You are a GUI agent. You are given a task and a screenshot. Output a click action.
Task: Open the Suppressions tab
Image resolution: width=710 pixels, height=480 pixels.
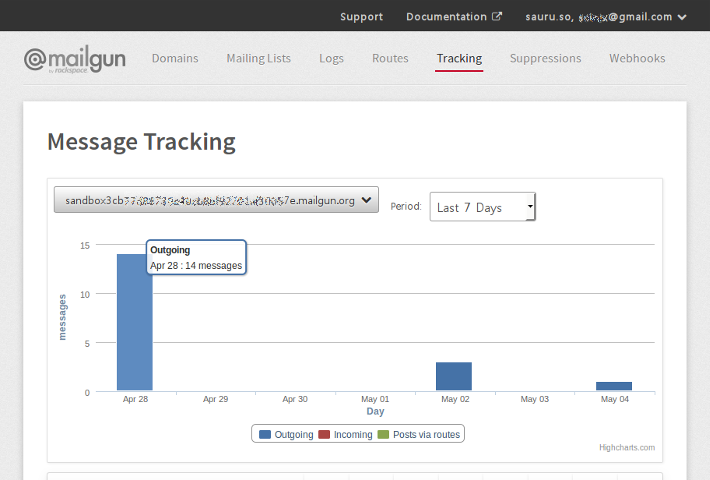[x=545, y=58]
